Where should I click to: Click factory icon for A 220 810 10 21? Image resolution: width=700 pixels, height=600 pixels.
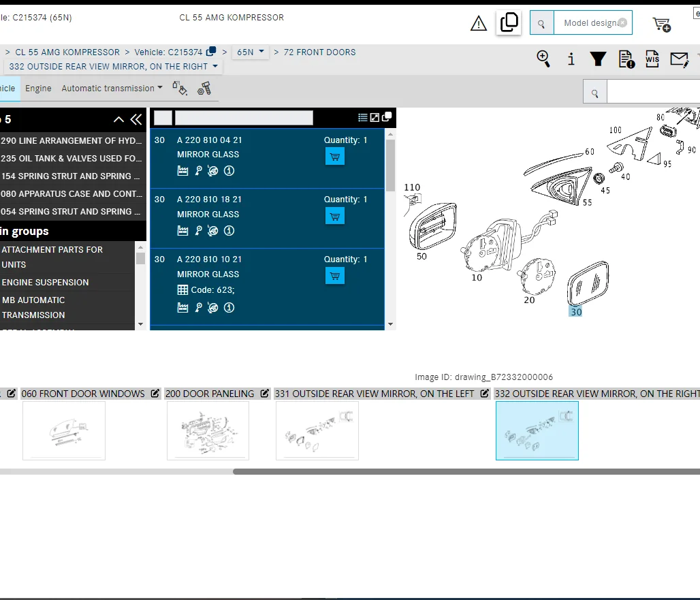point(182,308)
